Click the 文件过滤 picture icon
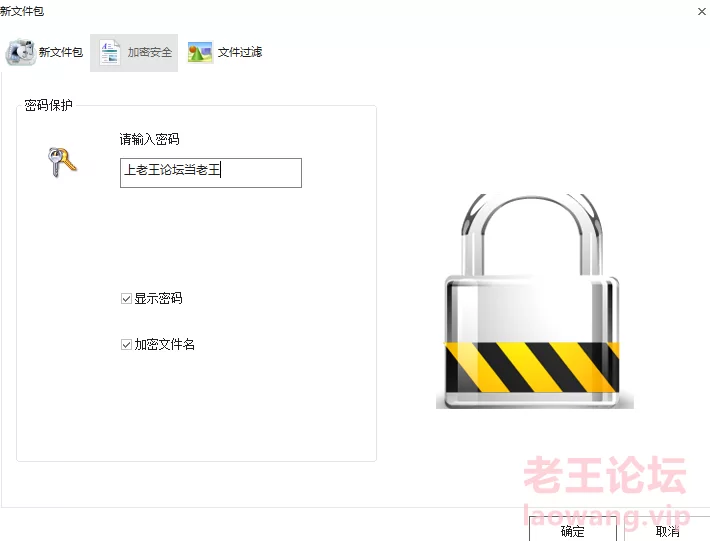 200,52
